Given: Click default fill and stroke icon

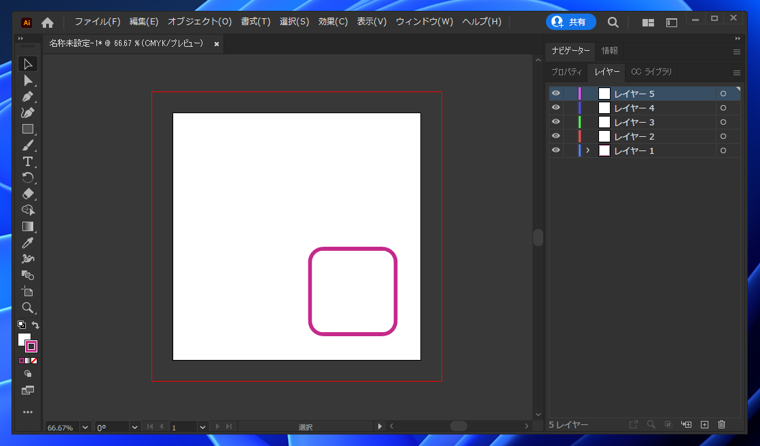Looking at the screenshot, I should (x=21, y=325).
